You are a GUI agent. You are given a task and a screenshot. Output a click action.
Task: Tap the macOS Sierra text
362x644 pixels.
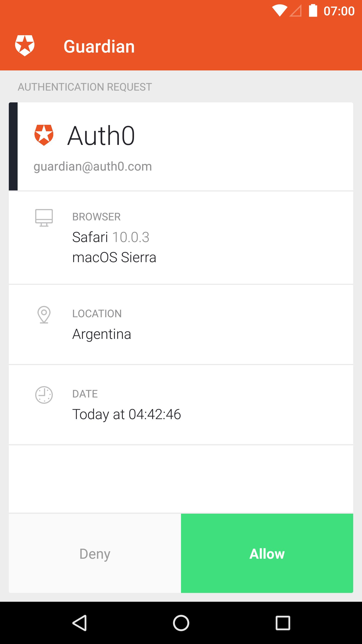pyautogui.click(x=114, y=258)
